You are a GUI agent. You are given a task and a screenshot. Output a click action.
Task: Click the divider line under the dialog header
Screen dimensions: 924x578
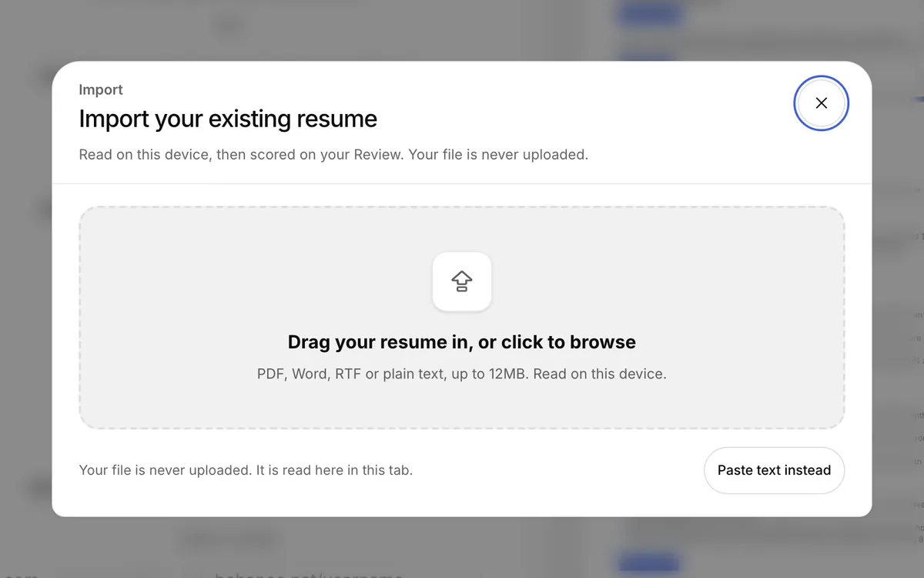tap(462, 183)
